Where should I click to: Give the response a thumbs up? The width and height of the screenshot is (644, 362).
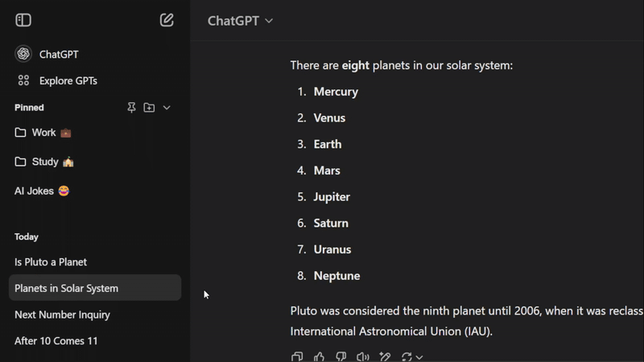pos(319,356)
